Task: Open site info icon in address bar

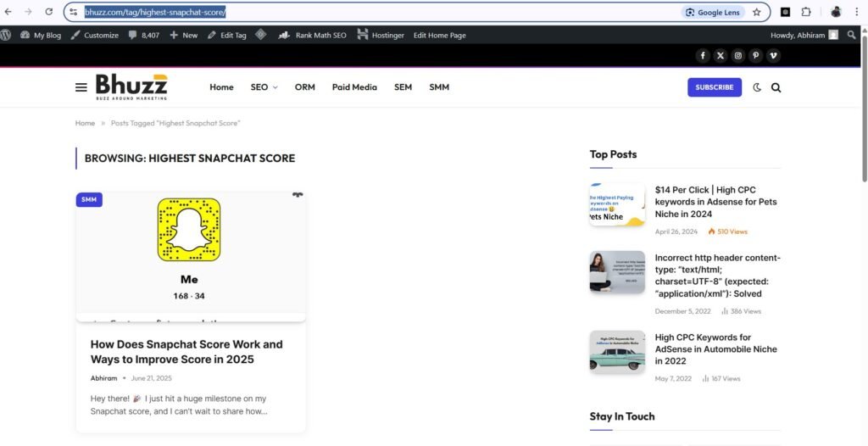Action: [x=74, y=12]
